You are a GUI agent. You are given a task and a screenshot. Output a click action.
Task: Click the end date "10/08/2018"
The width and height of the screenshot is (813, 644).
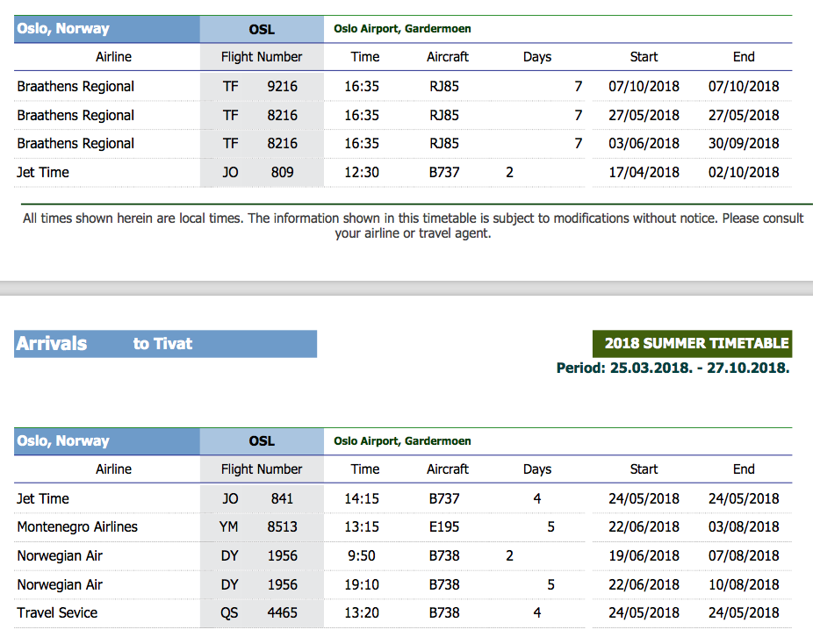click(x=744, y=584)
